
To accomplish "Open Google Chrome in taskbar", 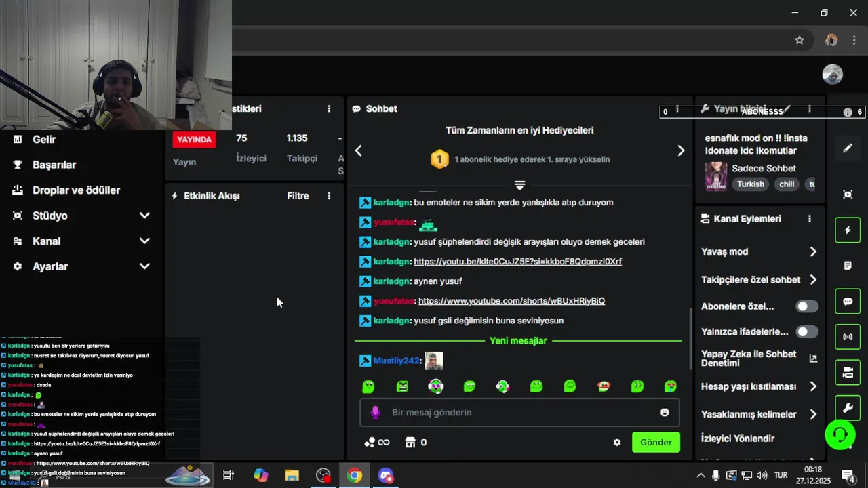I will click(355, 476).
